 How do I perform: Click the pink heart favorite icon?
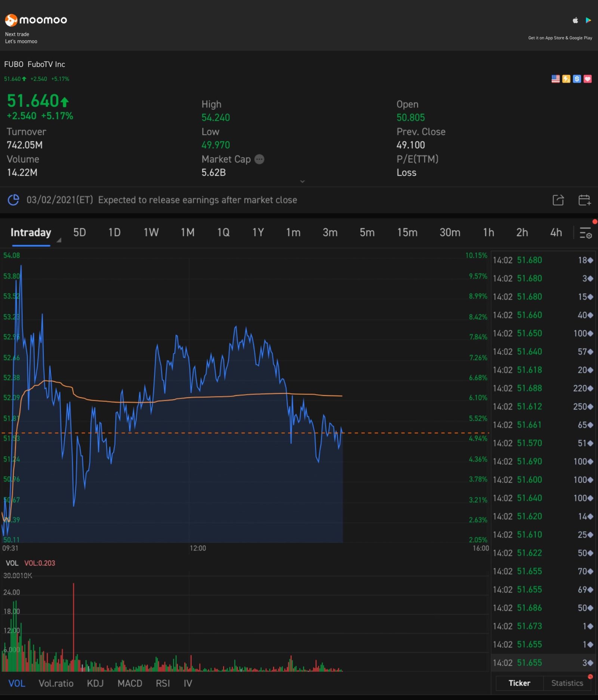(x=588, y=79)
